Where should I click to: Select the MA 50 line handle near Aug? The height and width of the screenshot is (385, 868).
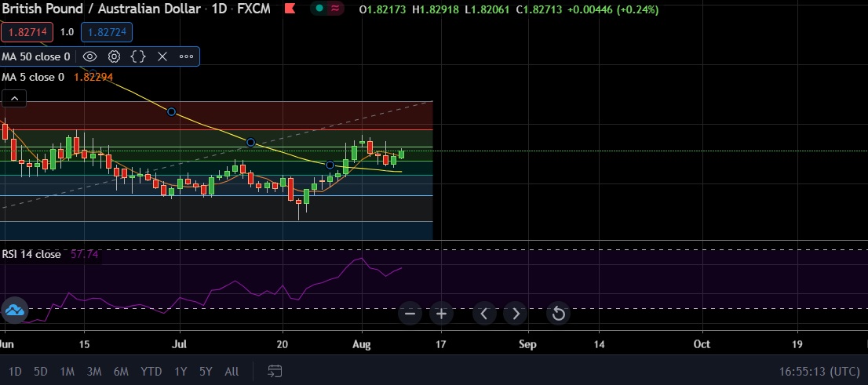click(330, 165)
